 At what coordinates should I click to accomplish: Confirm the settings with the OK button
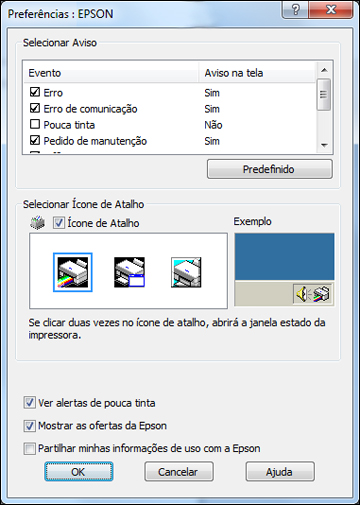(79, 472)
